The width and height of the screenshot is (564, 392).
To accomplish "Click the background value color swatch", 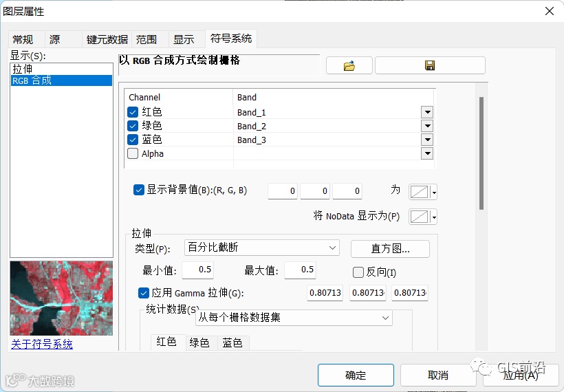I will tap(420, 192).
